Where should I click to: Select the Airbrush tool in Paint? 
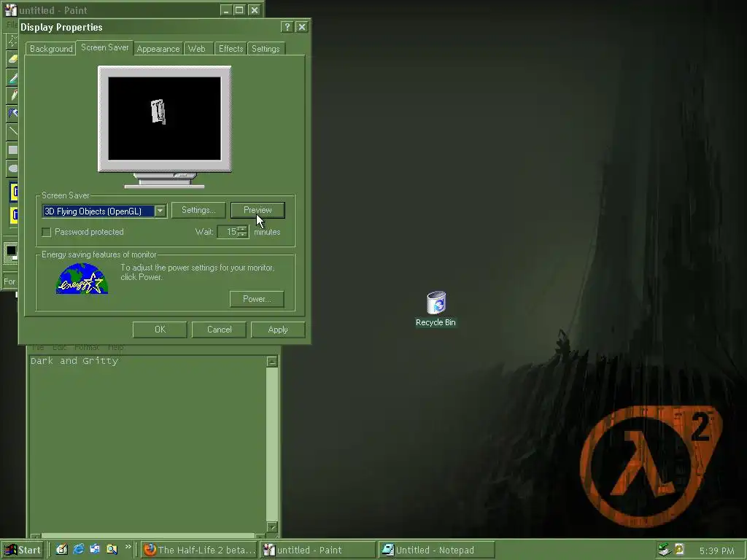pos(12,113)
